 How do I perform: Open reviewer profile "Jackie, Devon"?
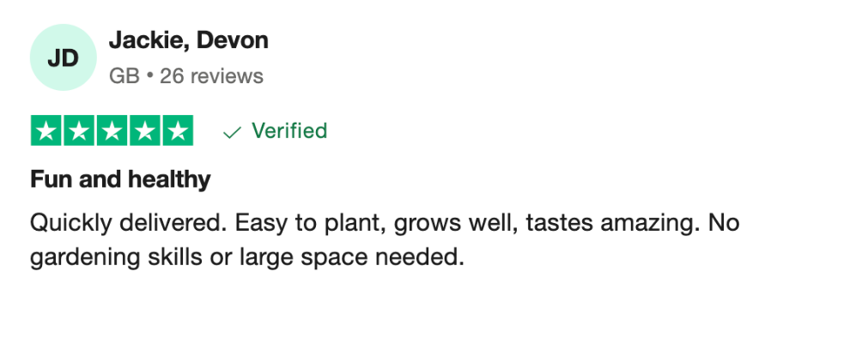(188, 39)
